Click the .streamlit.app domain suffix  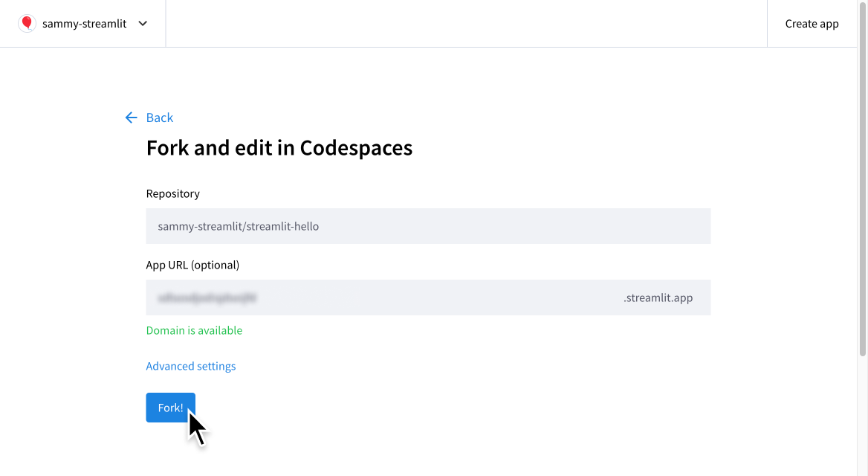coord(658,297)
